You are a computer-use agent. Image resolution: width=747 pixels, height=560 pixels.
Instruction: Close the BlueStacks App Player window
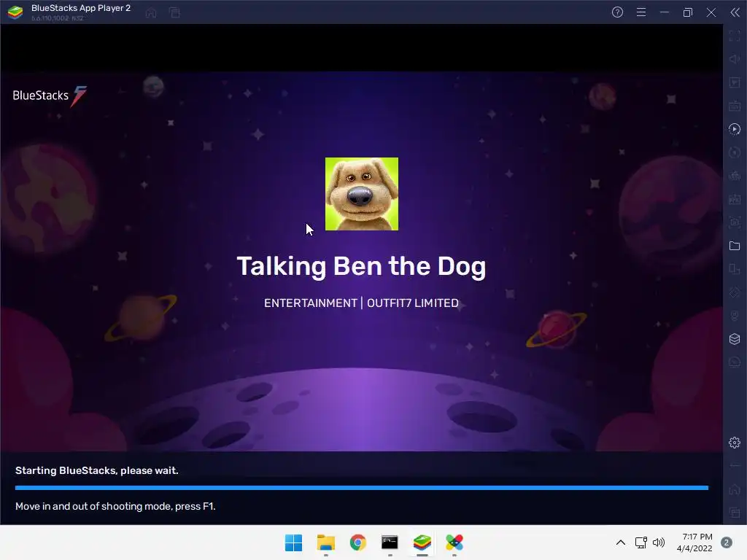click(711, 12)
